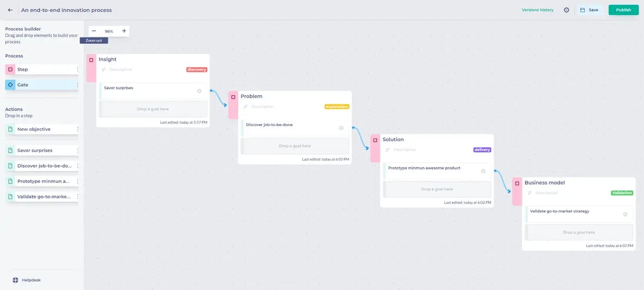Click the zoom in plus icon

tap(124, 31)
